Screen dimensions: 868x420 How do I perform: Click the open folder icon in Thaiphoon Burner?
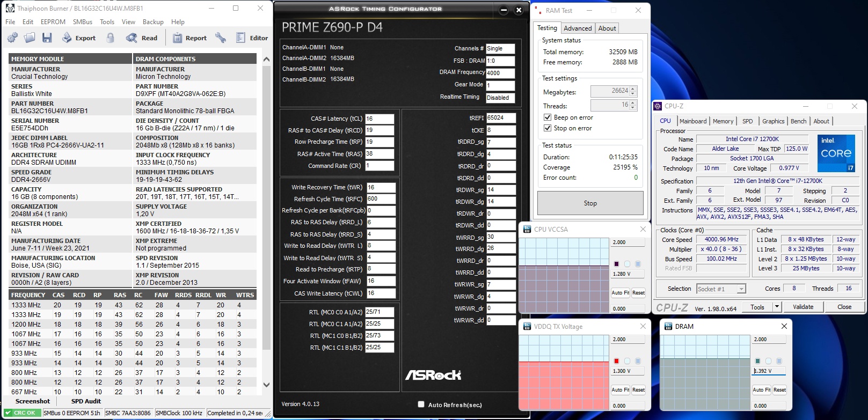[x=30, y=38]
